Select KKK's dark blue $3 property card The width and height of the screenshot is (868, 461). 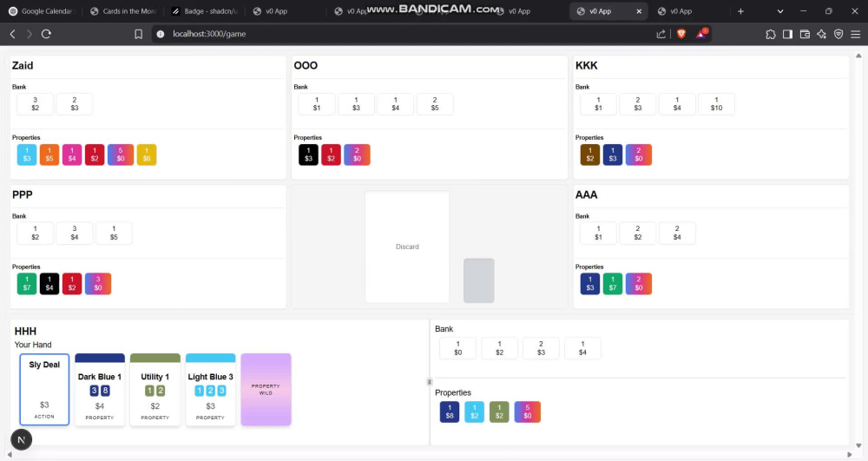pos(613,155)
